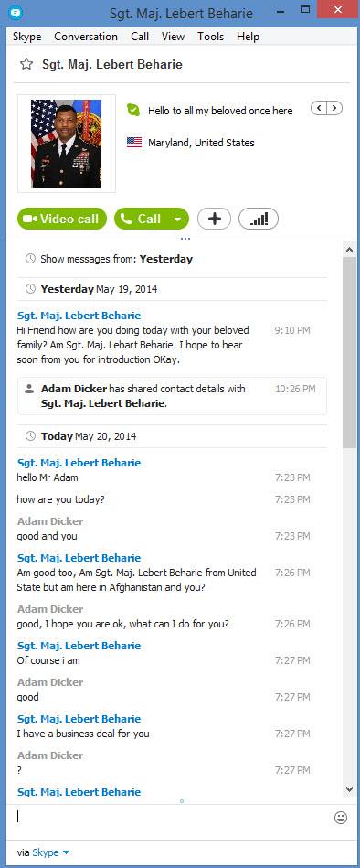Open the call quality signal bars icon
This screenshot has width=360, height=868.
(x=259, y=220)
